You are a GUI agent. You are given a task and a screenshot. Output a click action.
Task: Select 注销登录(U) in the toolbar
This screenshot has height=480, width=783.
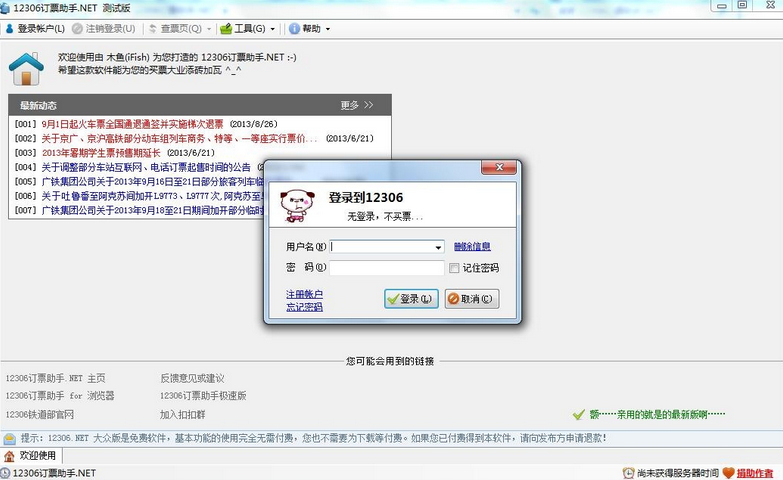coord(104,29)
